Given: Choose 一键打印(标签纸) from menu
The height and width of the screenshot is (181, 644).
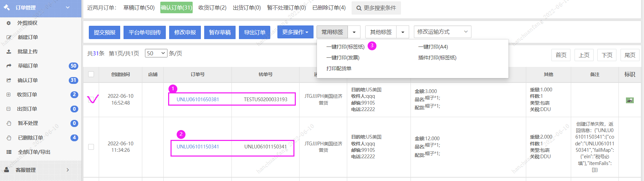Looking at the screenshot, I should coord(345,47).
